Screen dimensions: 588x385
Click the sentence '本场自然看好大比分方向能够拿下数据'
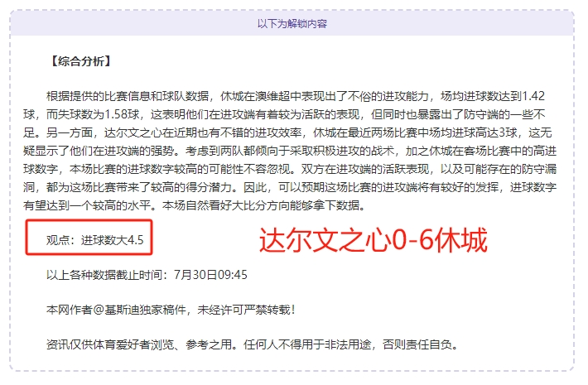pyautogui.click(x=261, y=205)
